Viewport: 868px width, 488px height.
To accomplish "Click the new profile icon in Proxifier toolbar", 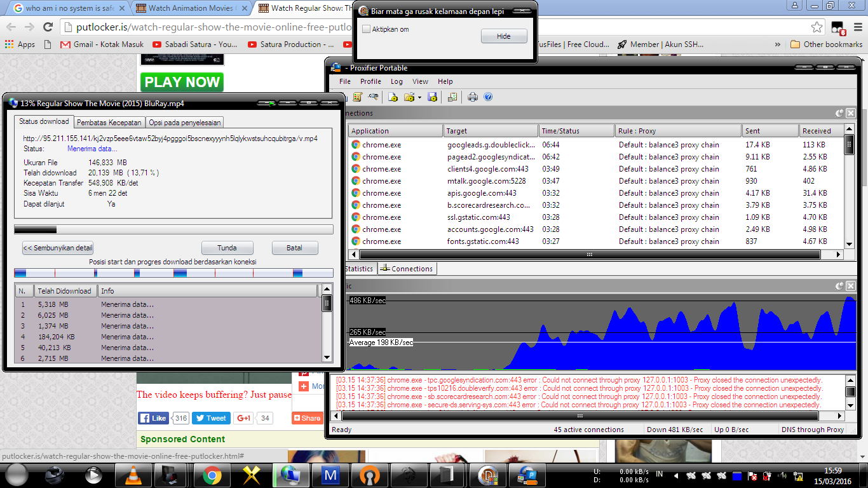I will pos(393,97).
